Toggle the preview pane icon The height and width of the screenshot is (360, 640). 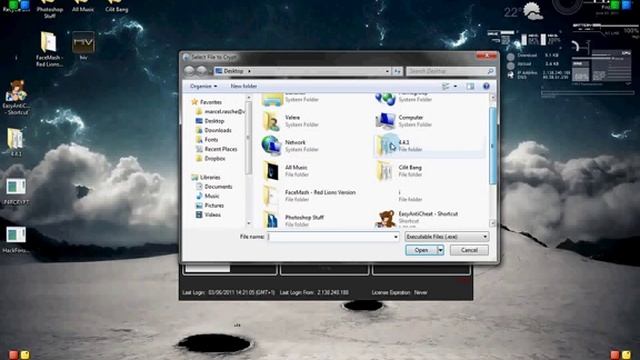(x=470, y=86)
